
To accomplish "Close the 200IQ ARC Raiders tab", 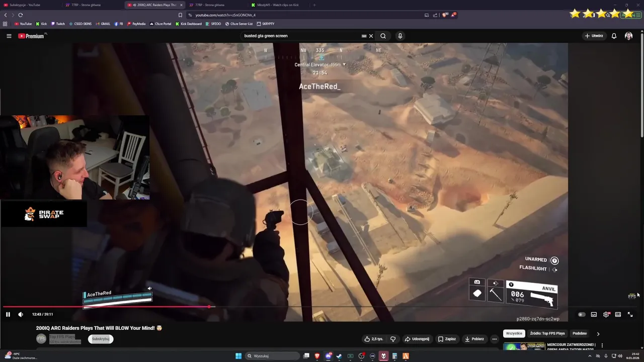I will 181,5.
